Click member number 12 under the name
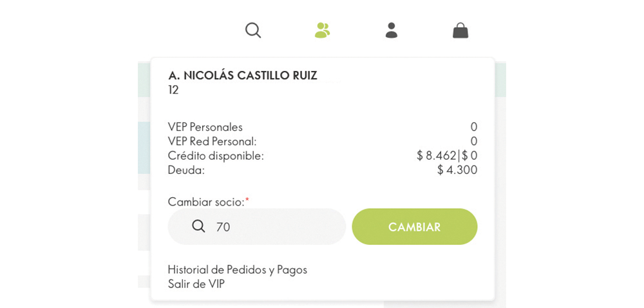Viewport: 644px width, 308px height. [173, 90]
